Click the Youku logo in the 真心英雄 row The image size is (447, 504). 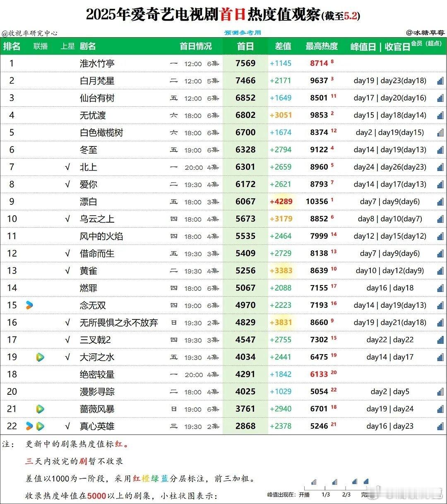coord(29,426)
